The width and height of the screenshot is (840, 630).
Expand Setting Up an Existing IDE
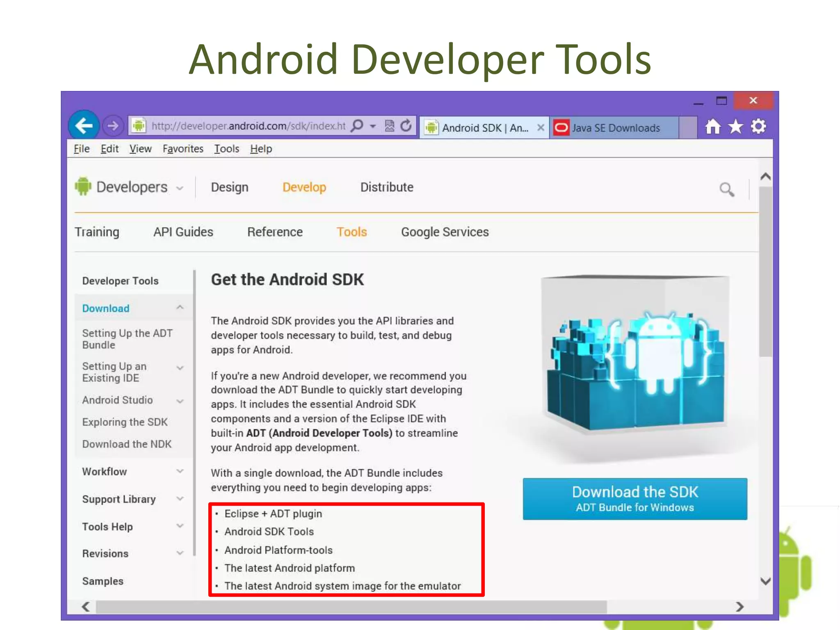180,368
